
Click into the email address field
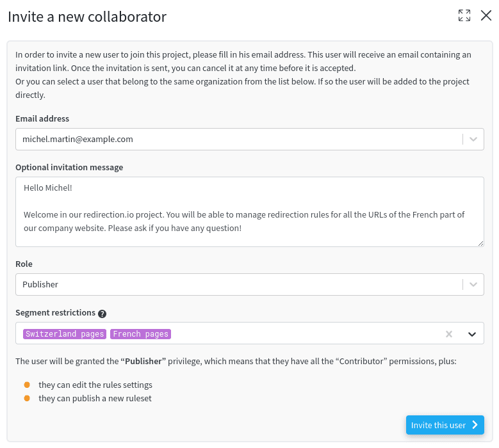239,140
